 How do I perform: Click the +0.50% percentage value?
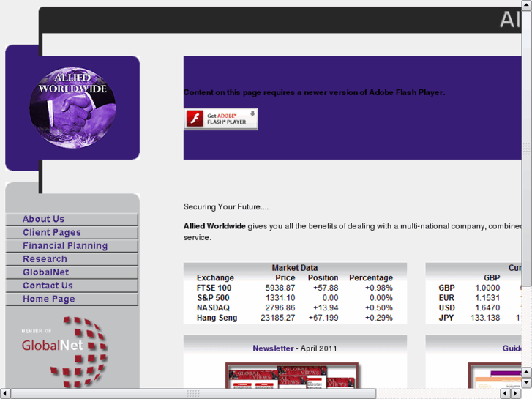pyautogui.click(x=378, y=307)
